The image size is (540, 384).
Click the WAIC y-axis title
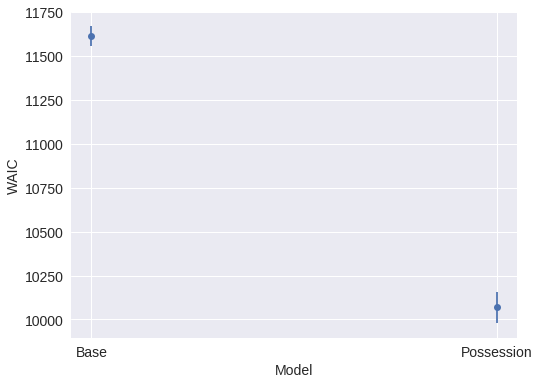12,177
